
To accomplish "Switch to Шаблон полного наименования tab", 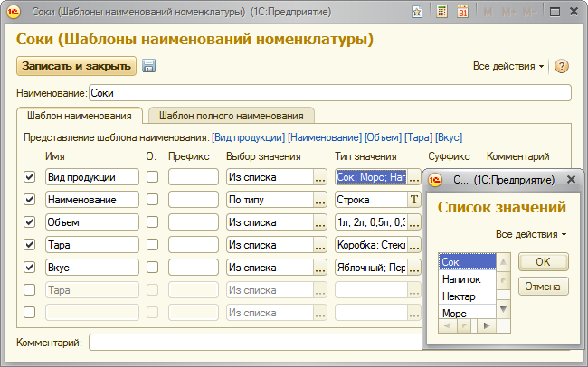I will (232, 116).
